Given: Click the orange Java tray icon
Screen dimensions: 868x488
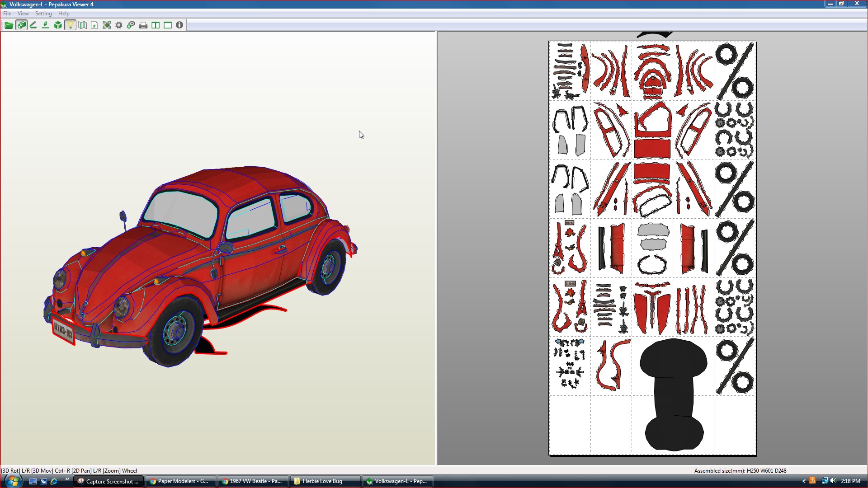Looking at the screenshot, I should click(x=812, y=481).
